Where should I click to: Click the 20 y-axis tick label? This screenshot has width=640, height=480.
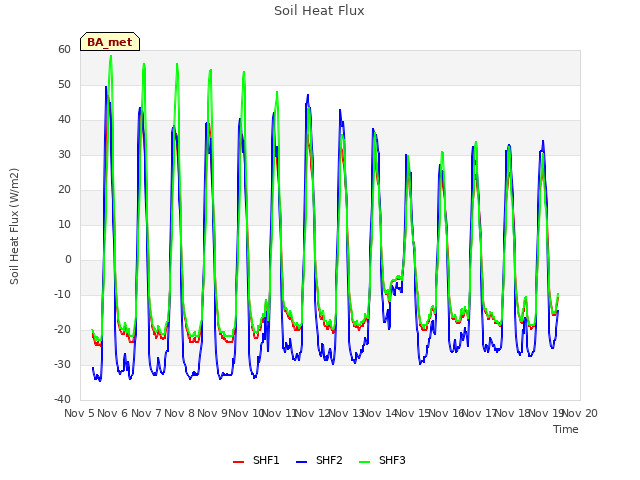(x=64, y=189)
